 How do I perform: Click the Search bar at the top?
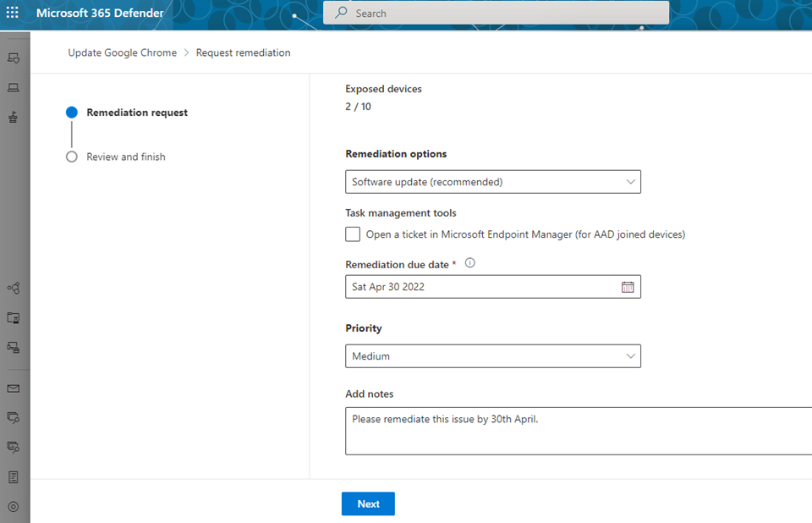coord(495,13)
